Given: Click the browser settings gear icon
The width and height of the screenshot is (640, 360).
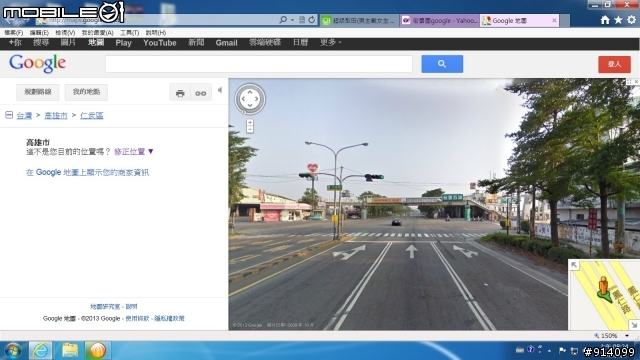Looking at the screenshot, I should click(631, 20).
